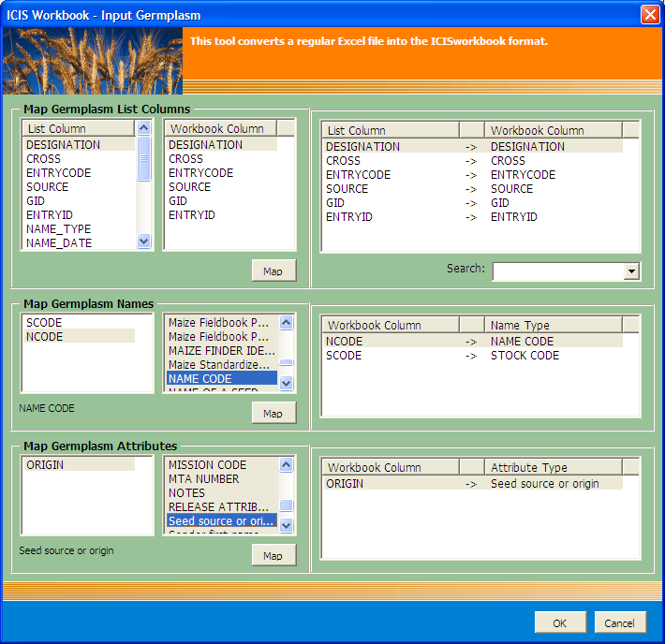Click Map button under Germplasm List Columns
This screenshot has width=665, height=644.
pyautogui.click(x=273, y=271)
